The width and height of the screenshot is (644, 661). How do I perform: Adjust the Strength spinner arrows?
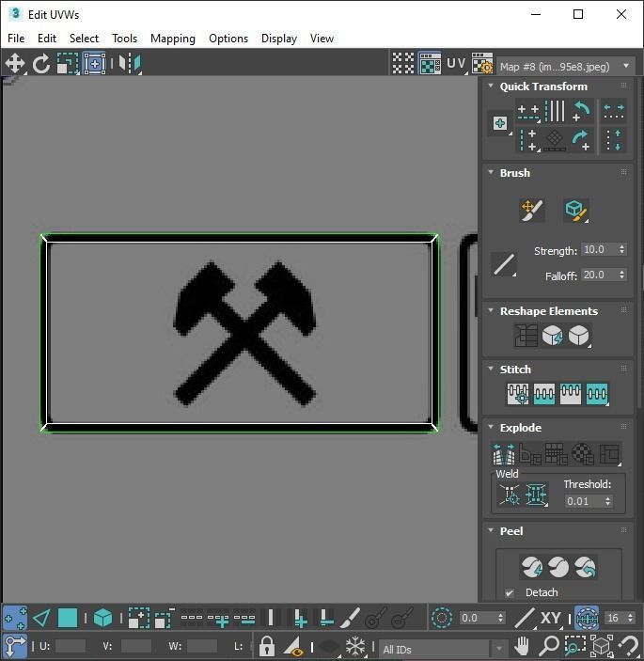622,249
